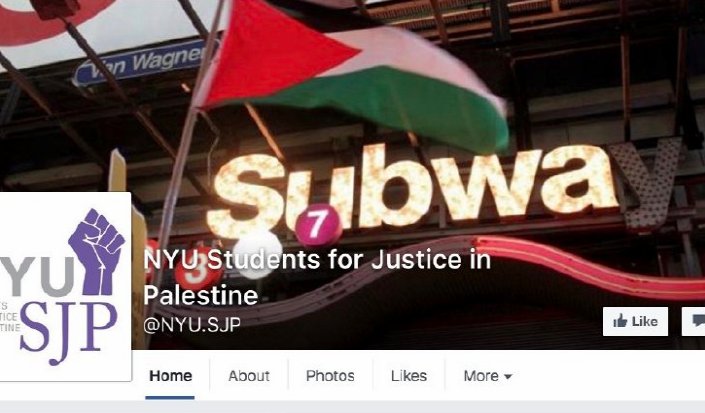Open the NYU SJP profile picture
The image size is (705, 413).
tap(65, 287)
